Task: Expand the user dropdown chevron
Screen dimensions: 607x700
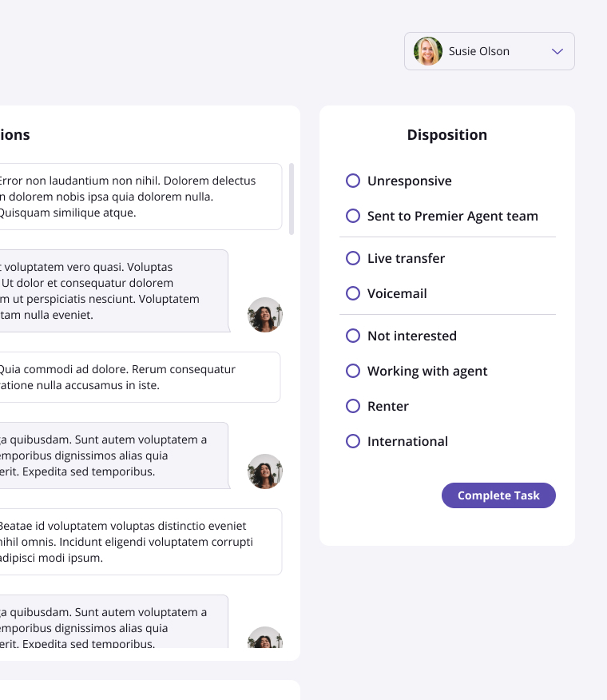Action: (557, 51)
